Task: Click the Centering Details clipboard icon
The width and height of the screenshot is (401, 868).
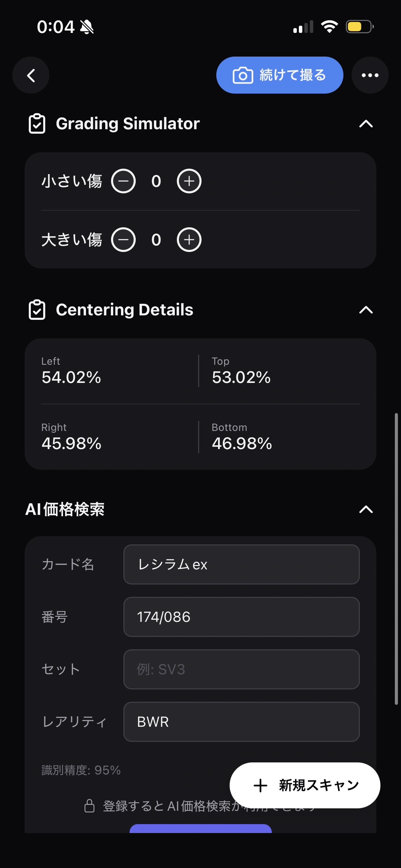Action: coord(37,310)
